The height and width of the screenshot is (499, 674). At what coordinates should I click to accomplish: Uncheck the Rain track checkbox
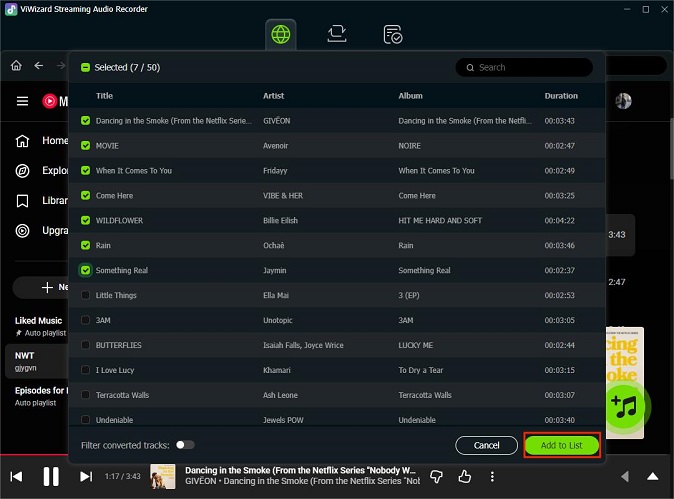coord(86,245)
